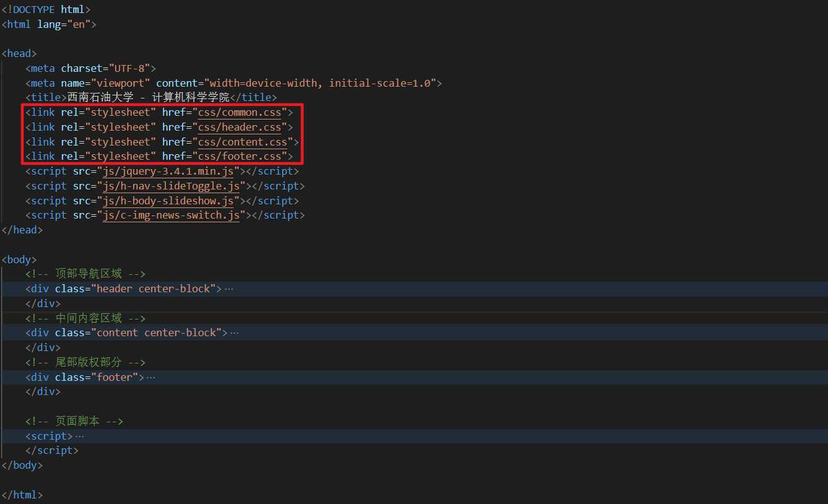The height and width of the screenshot is (504, 828).
Task: Click the 页面脚本 comment
Action: click(74, 421)
